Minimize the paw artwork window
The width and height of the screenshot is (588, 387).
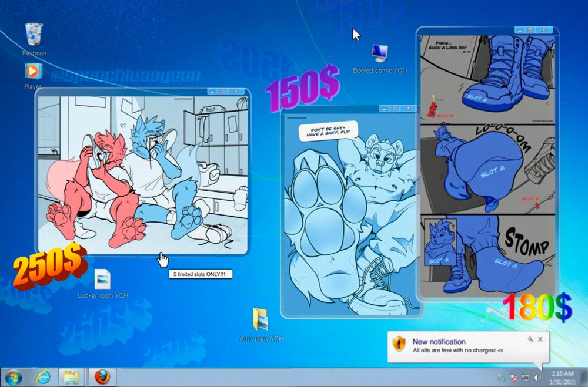[383, 108]
